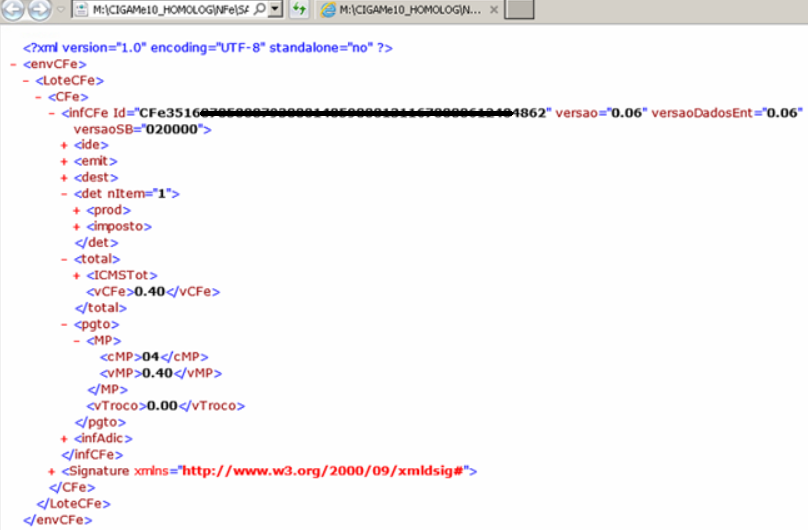Viewport: 809px width, 530px height.
Task: Collapse the envCFe root node
Action: pos(13,65)
